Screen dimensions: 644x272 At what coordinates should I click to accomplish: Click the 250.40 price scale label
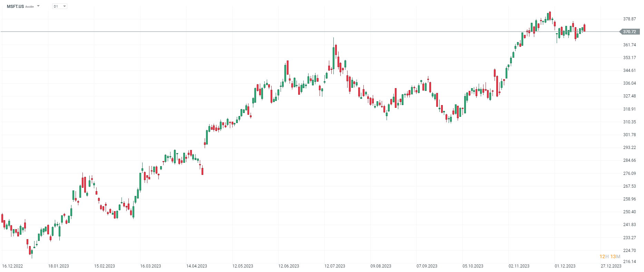click(630, 212)
